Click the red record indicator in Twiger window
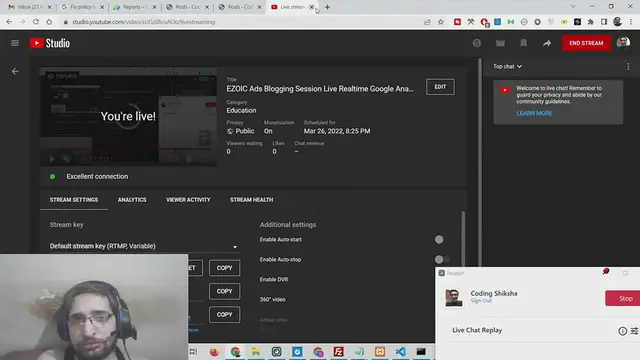This screenshot has width=640, height=360. (x=606, y=271)
